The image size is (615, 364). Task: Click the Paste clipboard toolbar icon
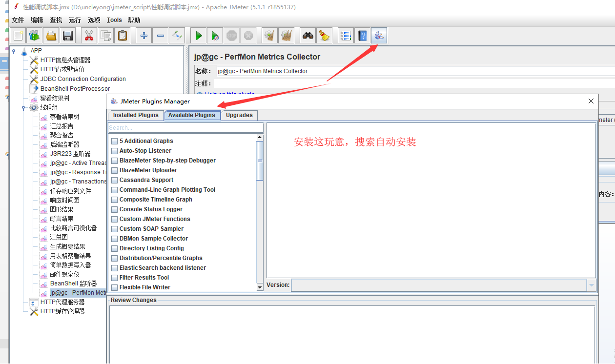(x=123, y=35)
